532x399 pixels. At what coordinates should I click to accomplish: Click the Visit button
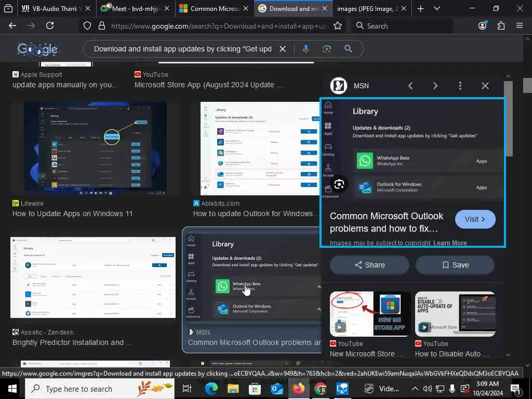475,219
